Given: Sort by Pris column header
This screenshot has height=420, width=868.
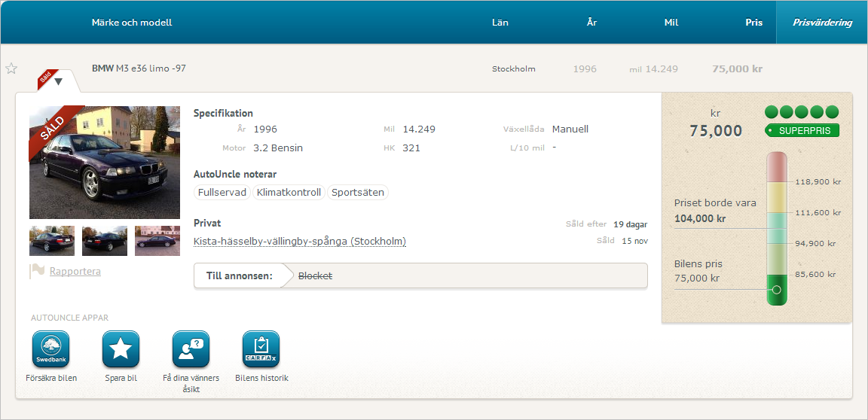Looking at the screenshot, I should (754, 23).
